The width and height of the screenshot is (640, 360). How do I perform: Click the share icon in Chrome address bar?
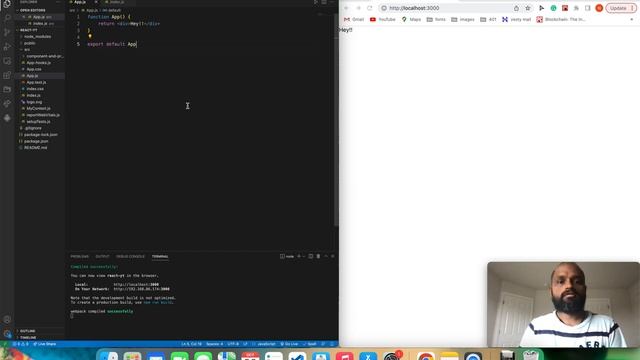[516, 8]
